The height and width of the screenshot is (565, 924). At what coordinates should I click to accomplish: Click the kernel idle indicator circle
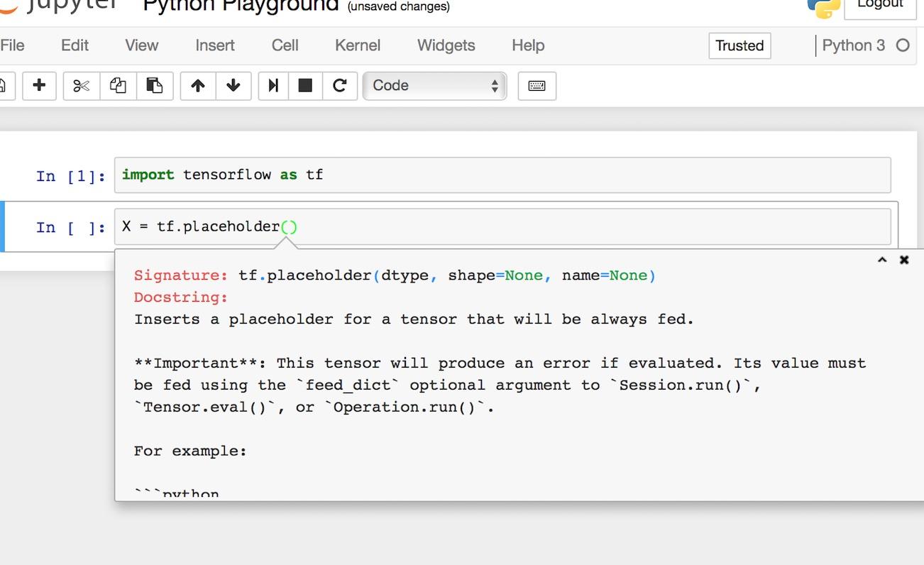pyautogui.click(x=903, y=45)
